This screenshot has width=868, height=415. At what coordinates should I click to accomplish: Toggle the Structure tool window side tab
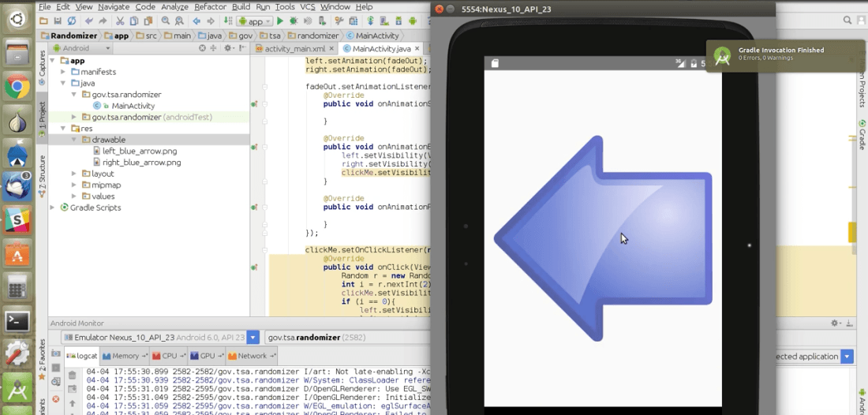(43, 175)
